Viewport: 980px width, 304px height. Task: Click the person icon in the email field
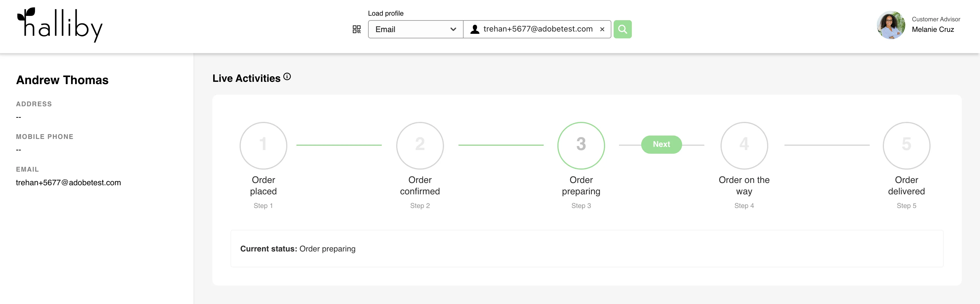[475, 29]
